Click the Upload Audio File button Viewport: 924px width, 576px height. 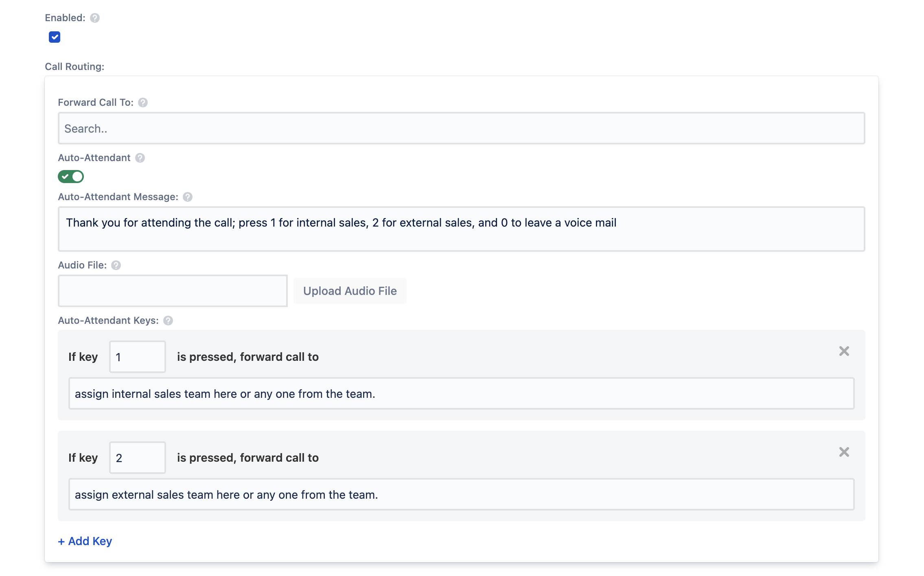350,291
